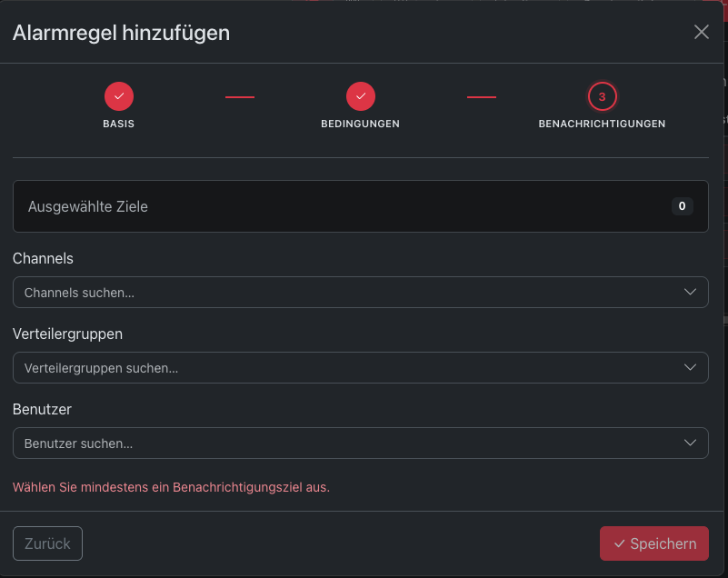Click the checkmark icon on Speichern

(x=619, y=543)
